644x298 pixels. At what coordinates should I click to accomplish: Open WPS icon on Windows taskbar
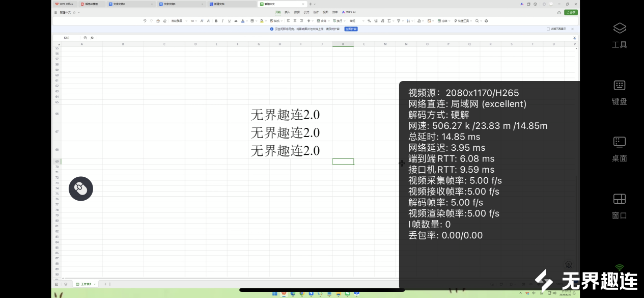284,293
